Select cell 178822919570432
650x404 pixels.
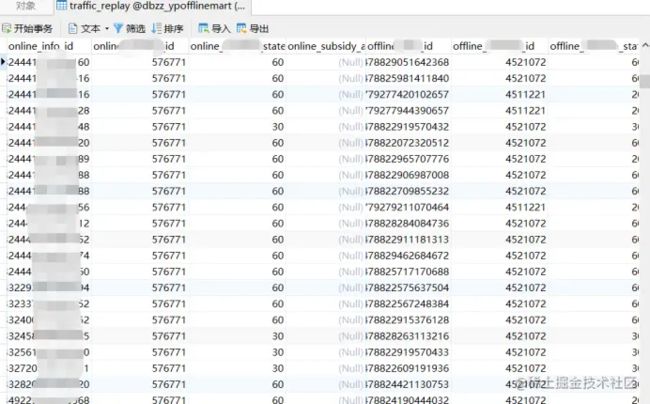coord(407,127)
